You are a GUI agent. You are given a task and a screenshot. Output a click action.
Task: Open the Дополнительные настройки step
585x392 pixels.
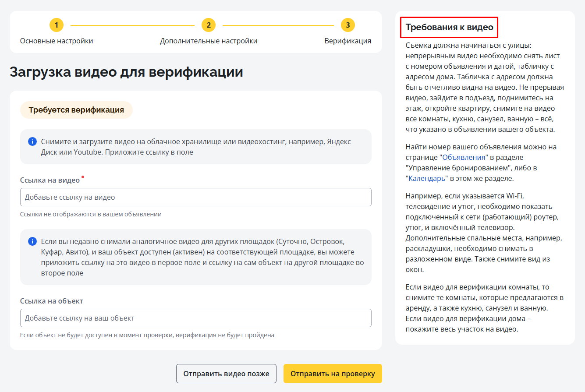click(209, 41)
